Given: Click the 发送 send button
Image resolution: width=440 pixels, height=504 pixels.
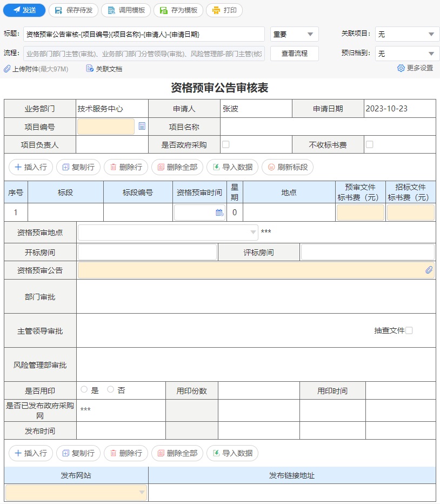Looking at the screenshot, I should click(24, 10).
